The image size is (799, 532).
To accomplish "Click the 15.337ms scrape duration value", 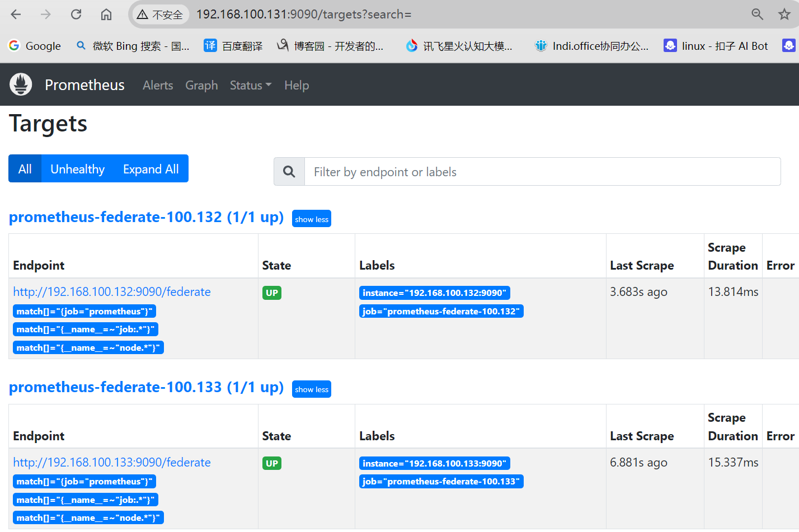I will [733, 463].
